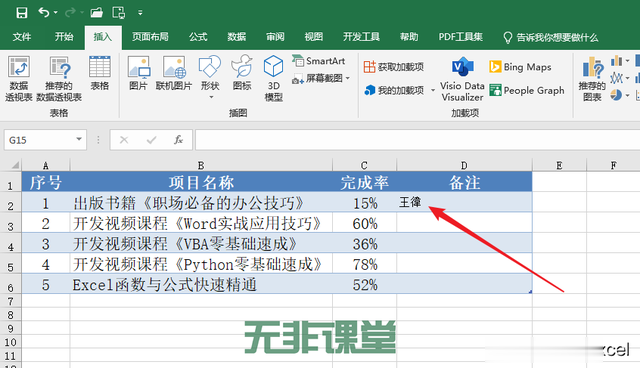Select the 备注 header cell

click(x=464, y=182)
